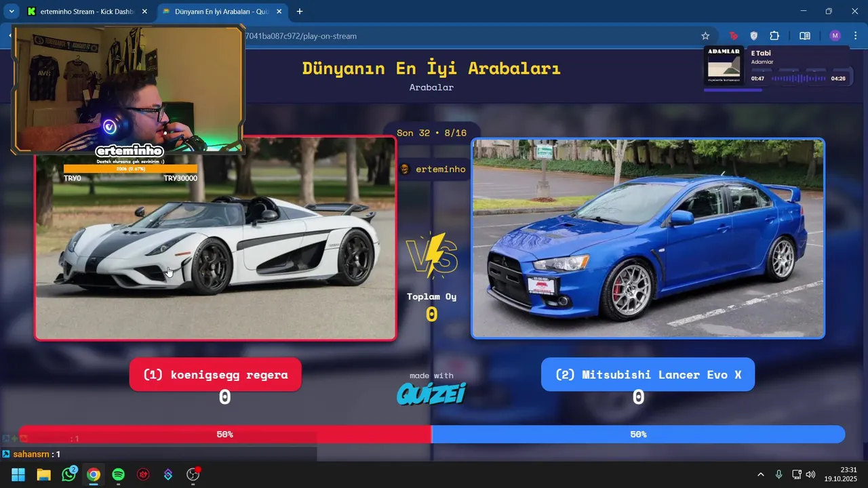868x488 pixels.
Task: Click the blue 50% vote bar
Action: pos(638,434)
